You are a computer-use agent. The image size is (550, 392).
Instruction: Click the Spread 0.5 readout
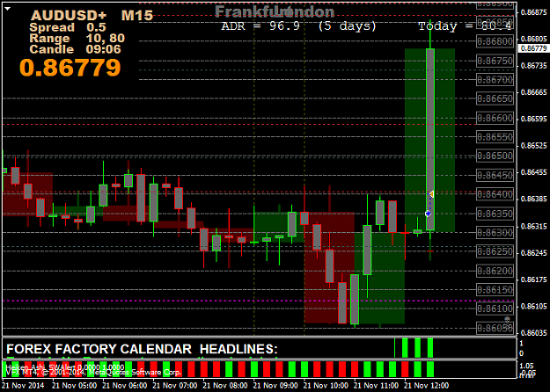68,27
